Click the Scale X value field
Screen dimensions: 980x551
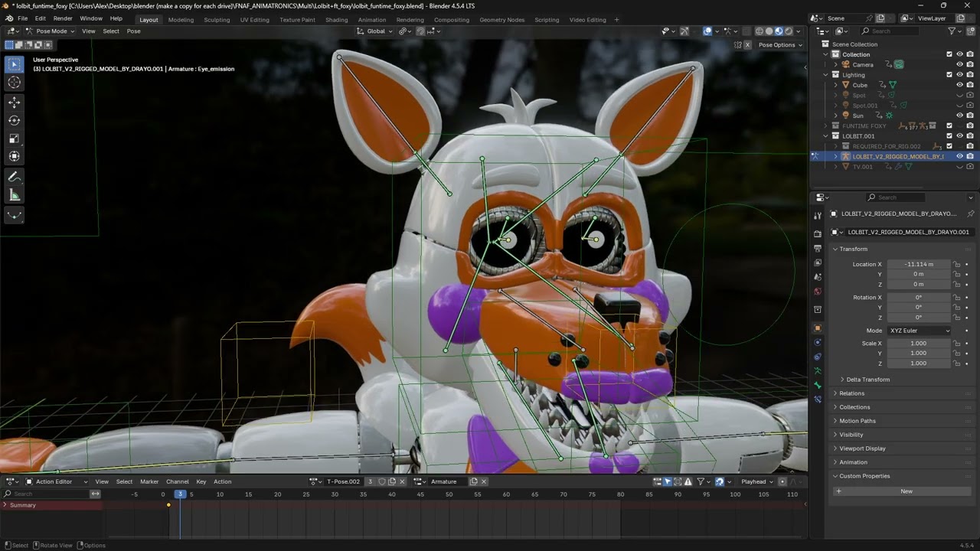tap(919, 343)
